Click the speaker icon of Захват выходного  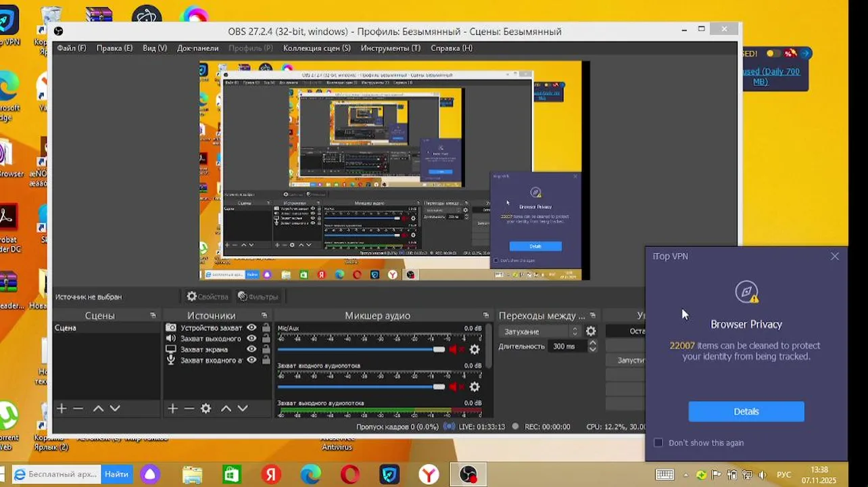pyautogui.click(x=171, y=339)
